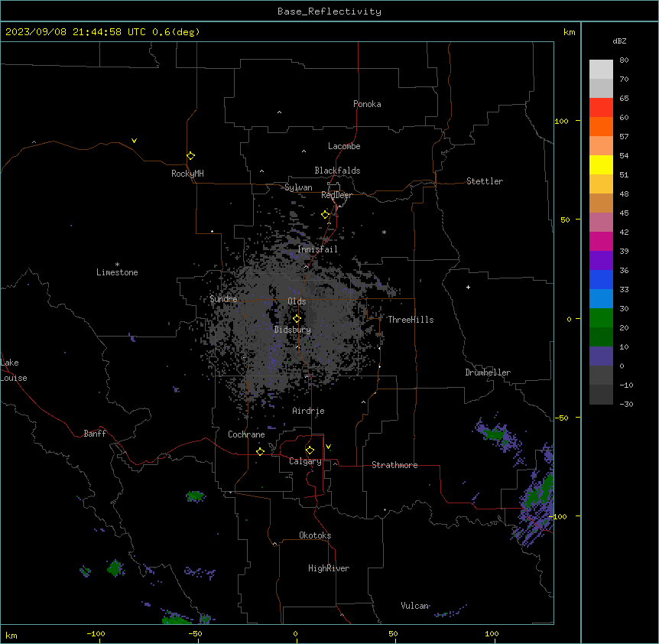Click the yellow V marker east of Calgary

(328, 447)
